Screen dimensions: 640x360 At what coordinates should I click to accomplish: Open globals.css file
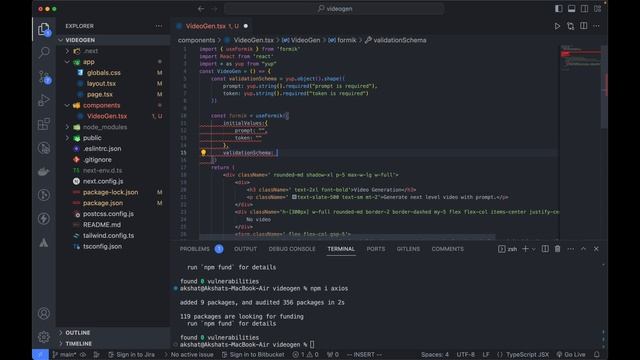[104, 73]
